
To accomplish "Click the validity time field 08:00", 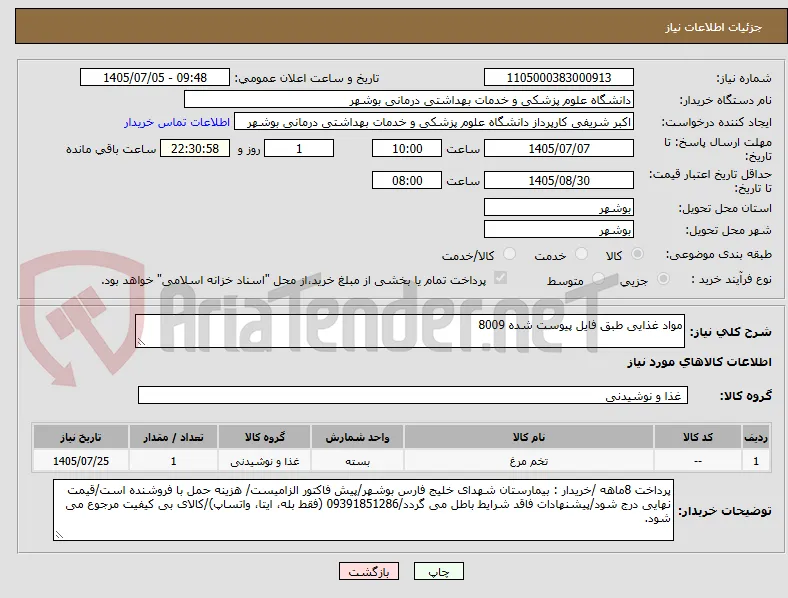I will (x=407, y=180).
